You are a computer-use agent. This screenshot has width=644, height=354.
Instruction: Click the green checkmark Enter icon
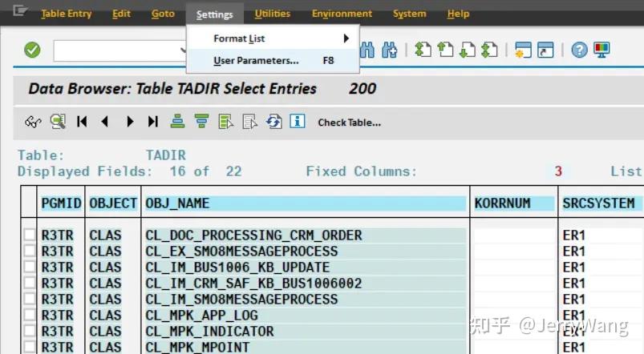(x=32, y=50)
